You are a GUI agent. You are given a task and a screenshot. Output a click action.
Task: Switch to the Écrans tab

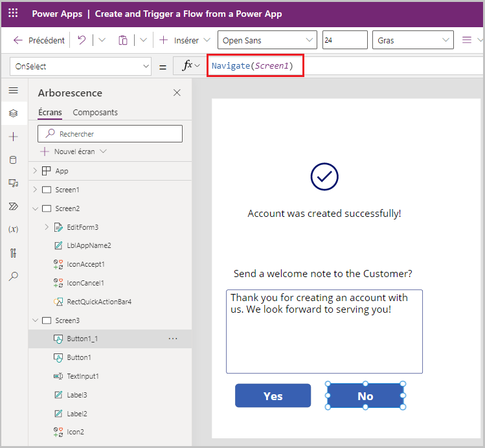coord(50,112)
